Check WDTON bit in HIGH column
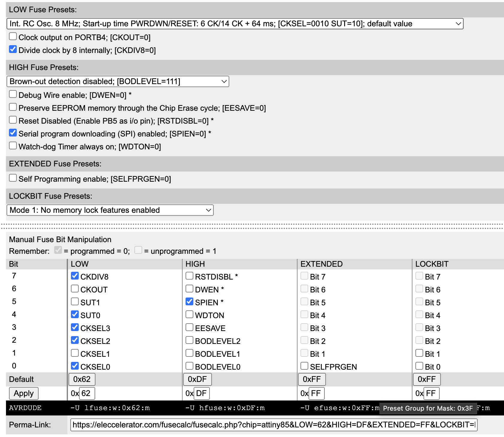The height and width of the screenshot is (437, 504). pos(189,315)
